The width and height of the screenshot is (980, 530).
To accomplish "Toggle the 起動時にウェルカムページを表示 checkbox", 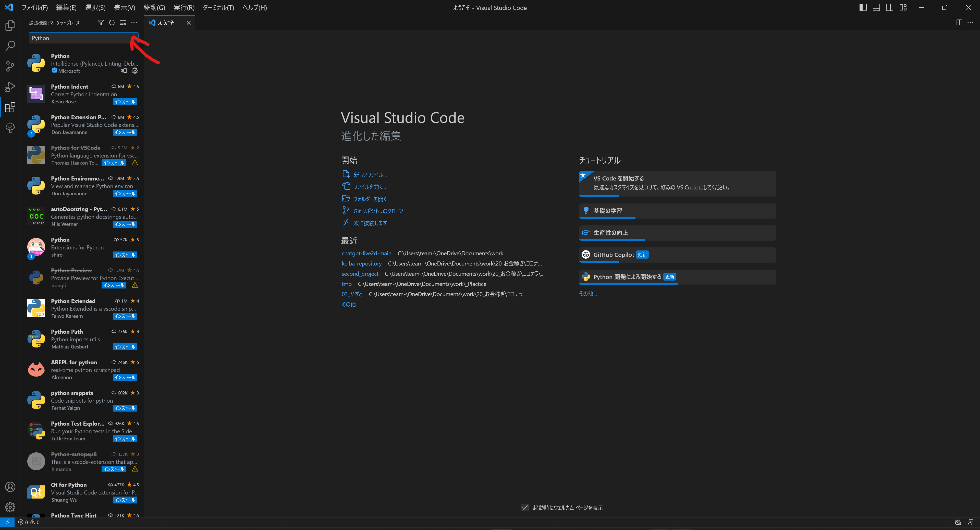I will (x=525, y=508).
